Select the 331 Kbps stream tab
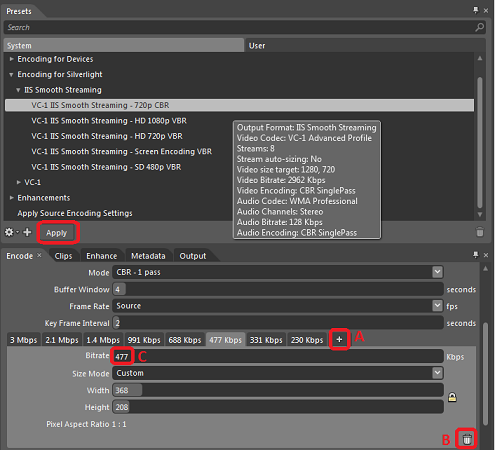Viewport: 495px width, 450px height. pyautogui.click(x=266, y=340)
